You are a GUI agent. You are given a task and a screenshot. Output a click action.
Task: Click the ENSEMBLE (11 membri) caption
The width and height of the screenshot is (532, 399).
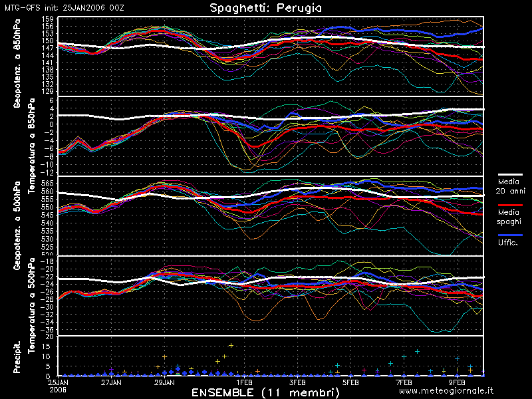click(x=260, y=392)
